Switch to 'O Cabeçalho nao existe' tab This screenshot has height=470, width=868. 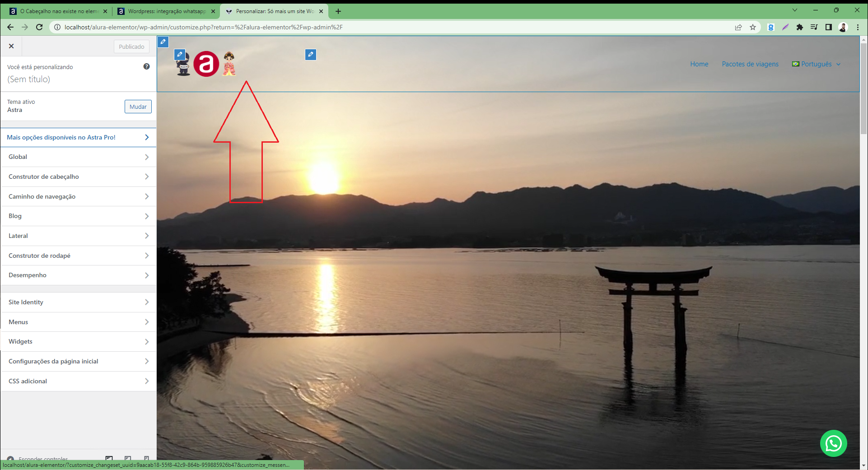(x=58, y=11)
